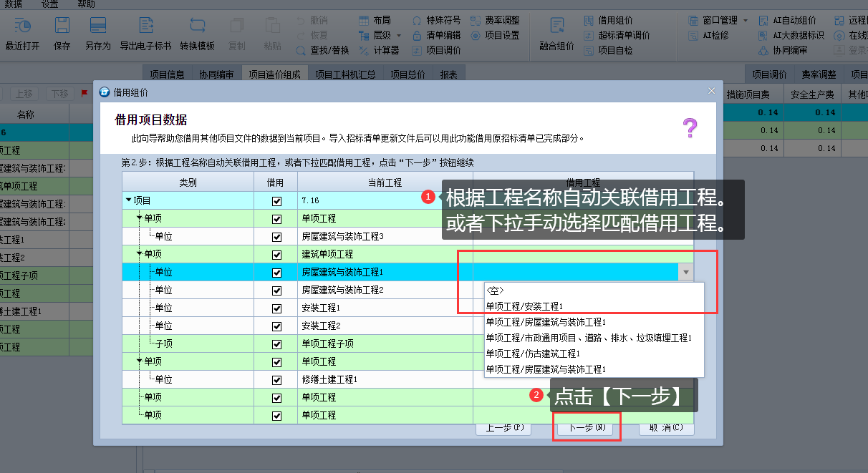Switch to the 报表 tab

(449, 74)
